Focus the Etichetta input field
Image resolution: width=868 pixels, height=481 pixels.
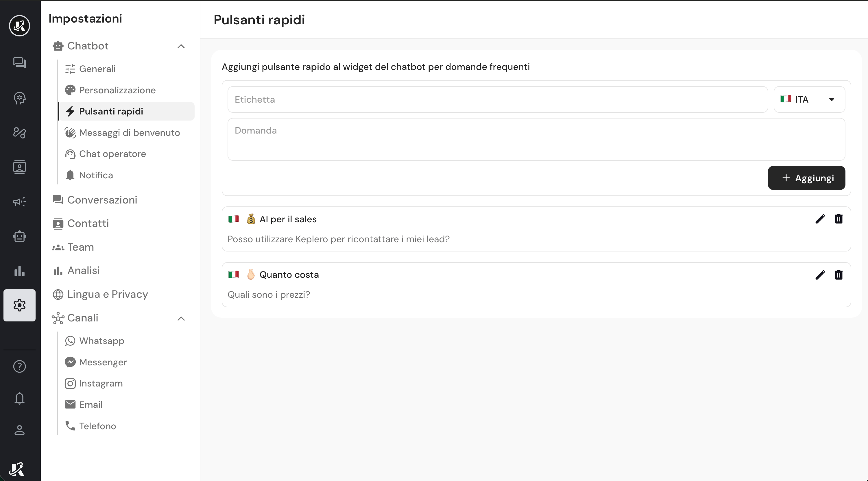point(498,99)
